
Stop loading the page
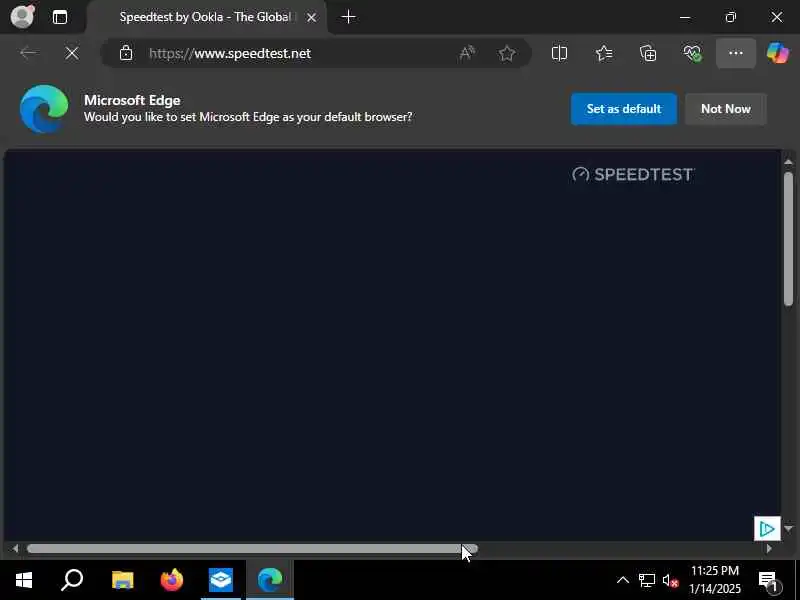coord(72,53)
